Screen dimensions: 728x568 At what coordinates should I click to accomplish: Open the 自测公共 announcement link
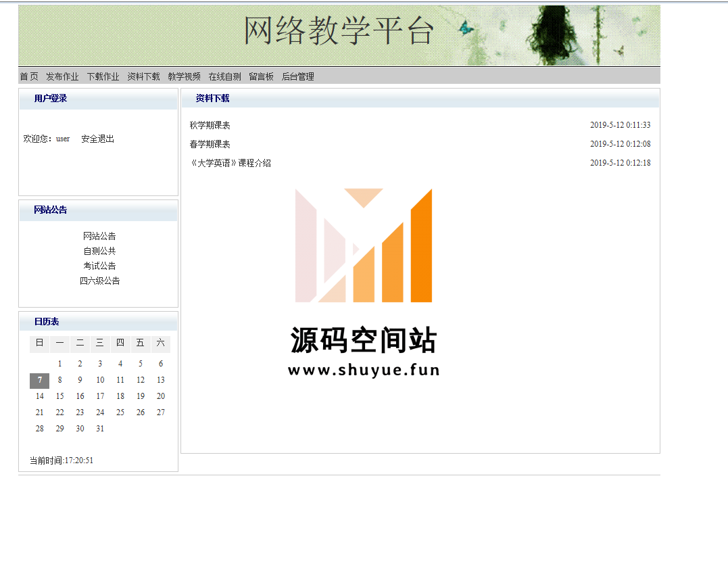tap(99, 252)
